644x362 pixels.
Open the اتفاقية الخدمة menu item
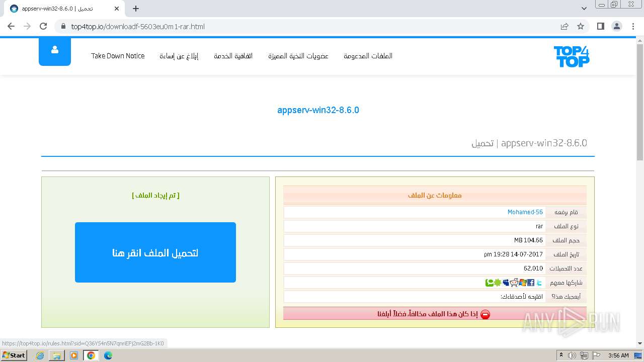(233, 56)
